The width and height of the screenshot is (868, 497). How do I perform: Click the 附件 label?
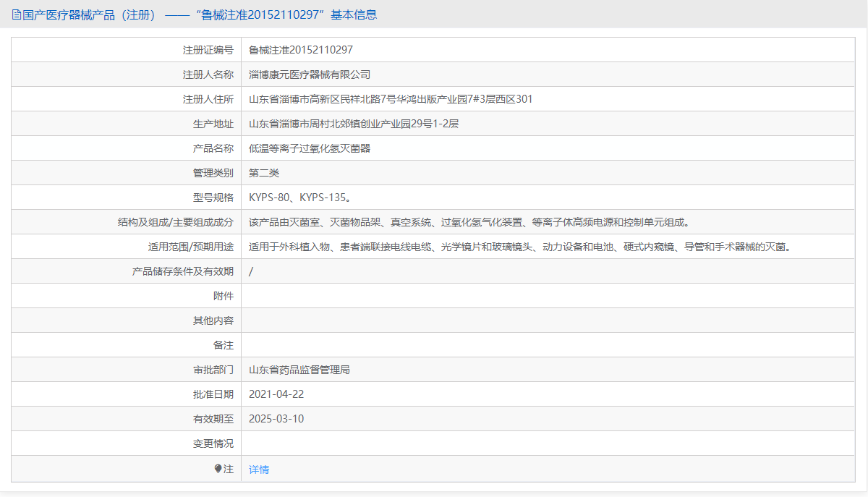pyautogui.click(x=224, y=296)
